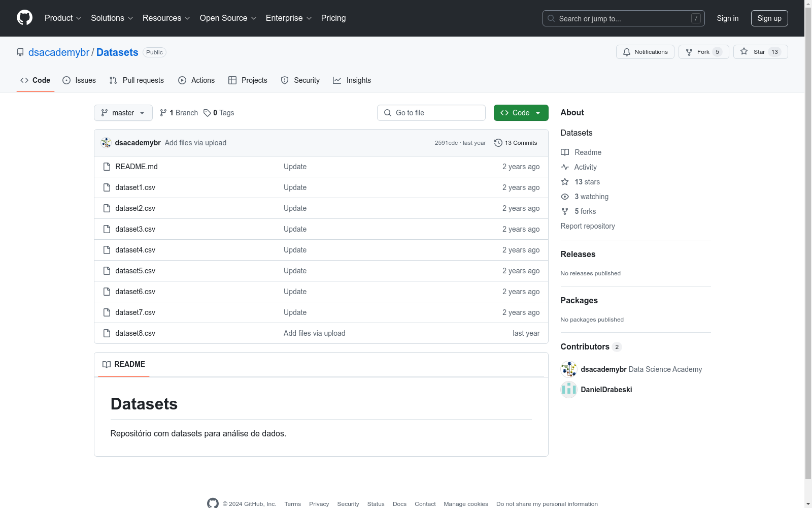Open the Insights tab
This screenshot has height=508, width=812.
tap(352, 80)
